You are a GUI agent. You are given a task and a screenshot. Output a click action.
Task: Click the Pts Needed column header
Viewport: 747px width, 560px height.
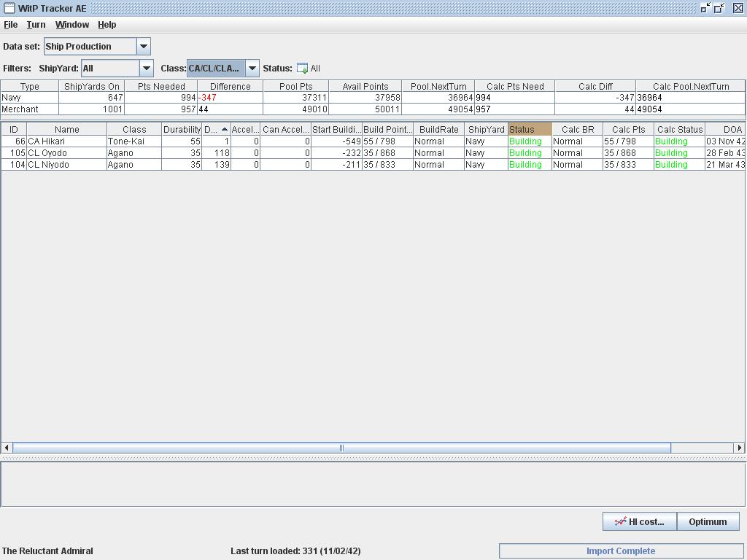coord(161,86)
